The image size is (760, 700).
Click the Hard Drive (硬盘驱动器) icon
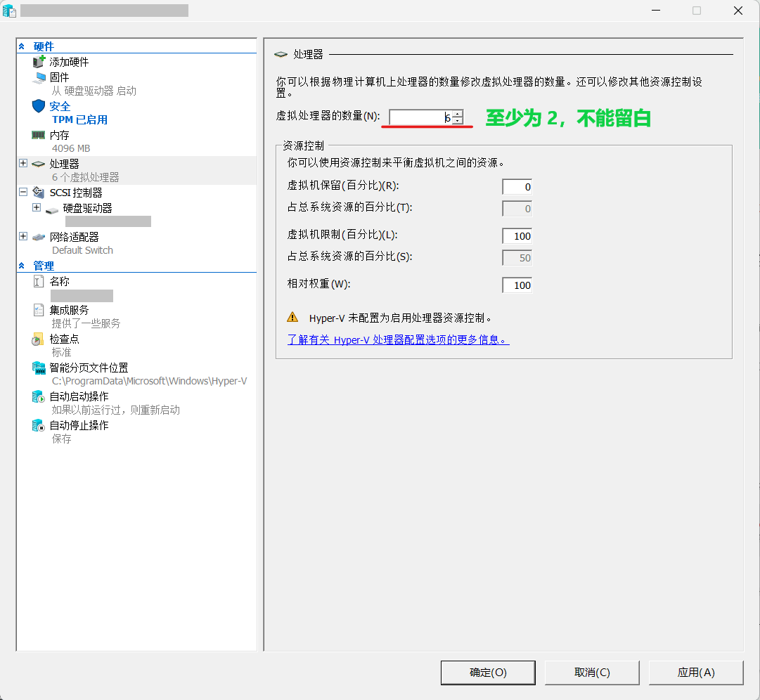(x=52, y=210)
